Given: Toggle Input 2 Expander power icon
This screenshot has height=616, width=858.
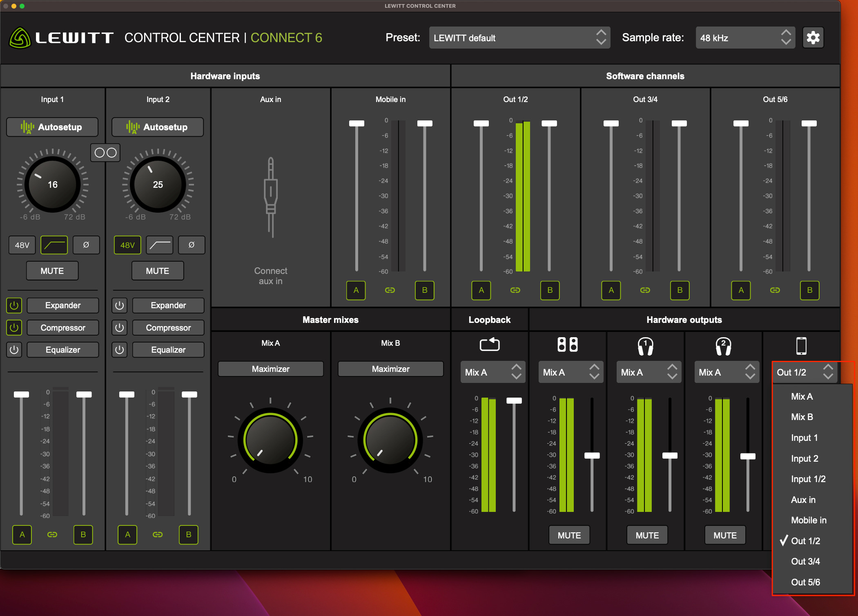Looking at the screenshot, I should point(120,305).
